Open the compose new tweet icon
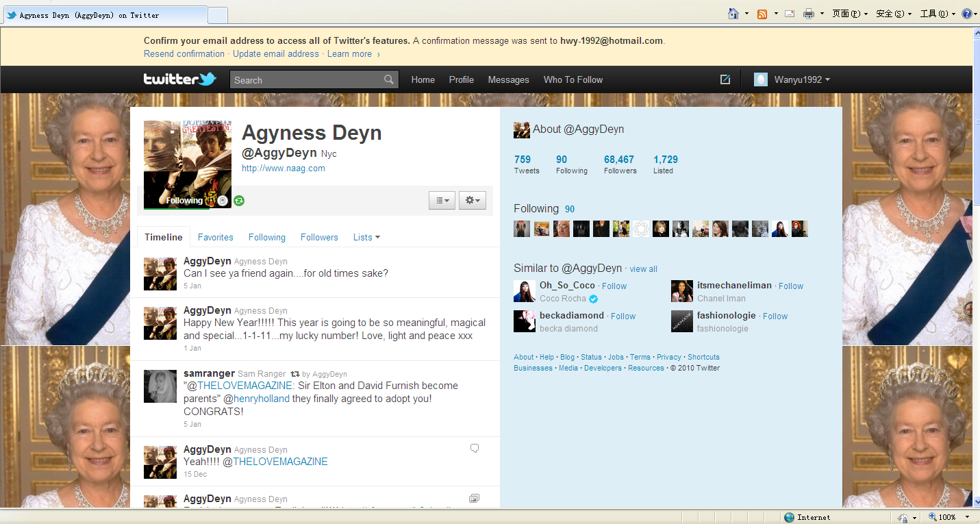The image size is (980, 524). tap(725, 79)
